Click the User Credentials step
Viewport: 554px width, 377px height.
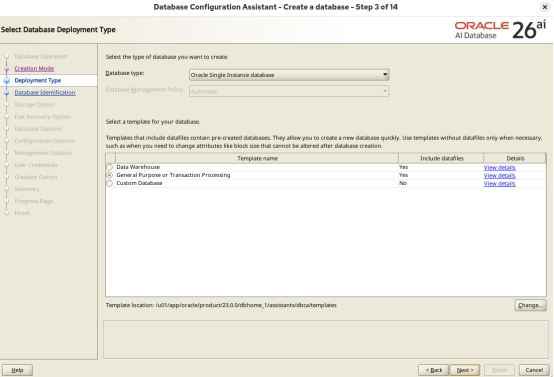click(x=36, y=165)
